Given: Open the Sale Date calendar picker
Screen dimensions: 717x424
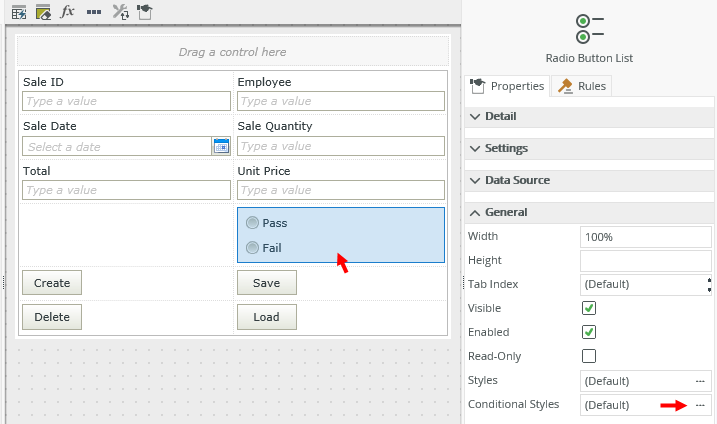Looking at the screenshot, I should click(x=221, y=146).
